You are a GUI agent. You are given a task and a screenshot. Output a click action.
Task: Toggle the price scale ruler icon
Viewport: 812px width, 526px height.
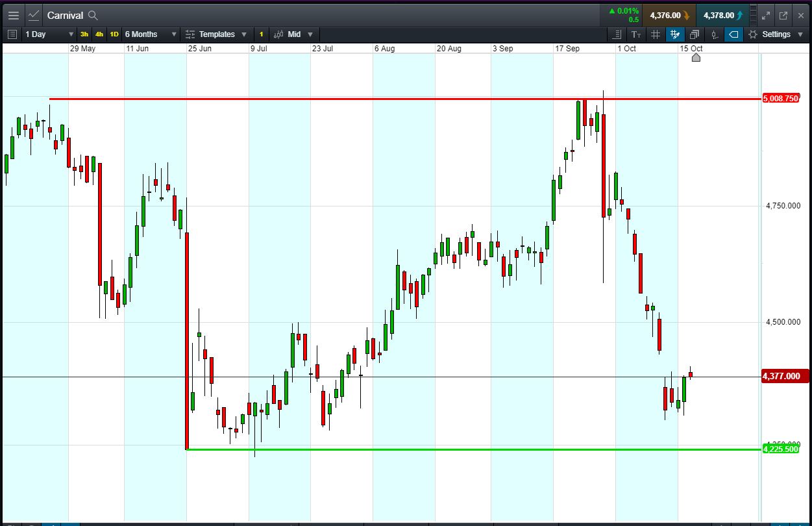pyautogui.click(x=616, y=34)
